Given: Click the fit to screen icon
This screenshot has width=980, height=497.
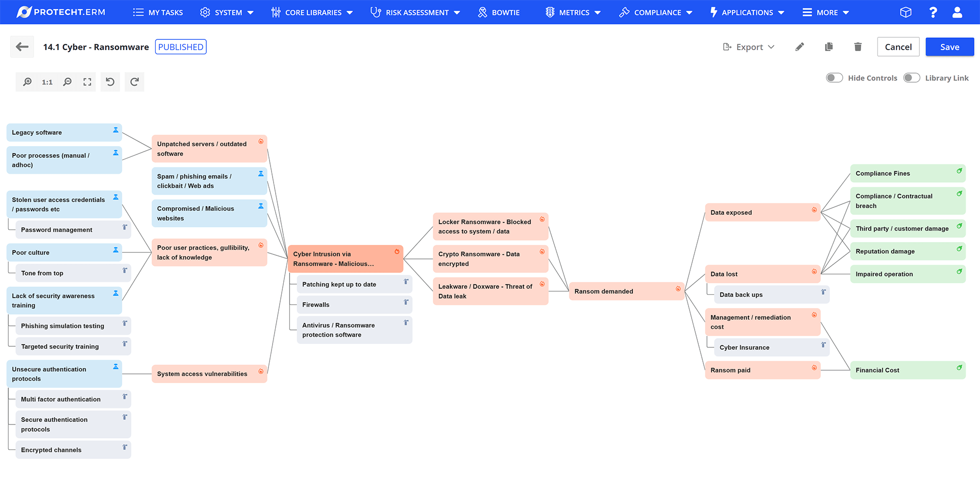Looking at the screenshot, I should [x=87, y=82].
